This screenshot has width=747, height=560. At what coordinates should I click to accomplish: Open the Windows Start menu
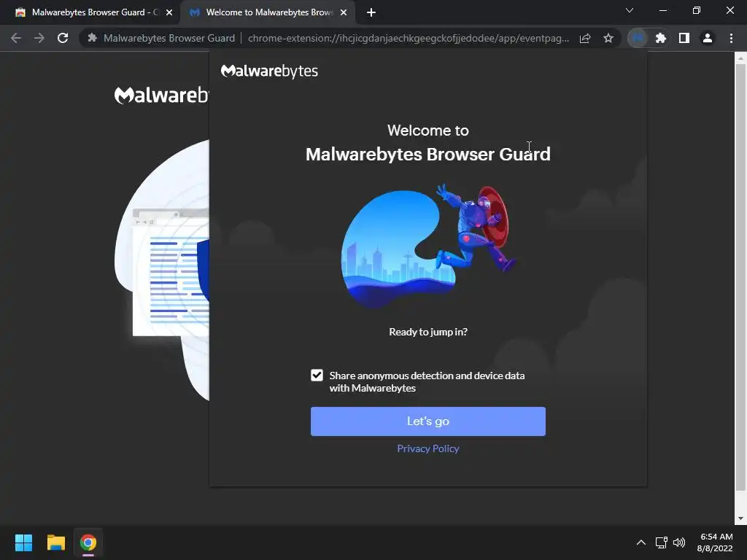tap(23, 542)
